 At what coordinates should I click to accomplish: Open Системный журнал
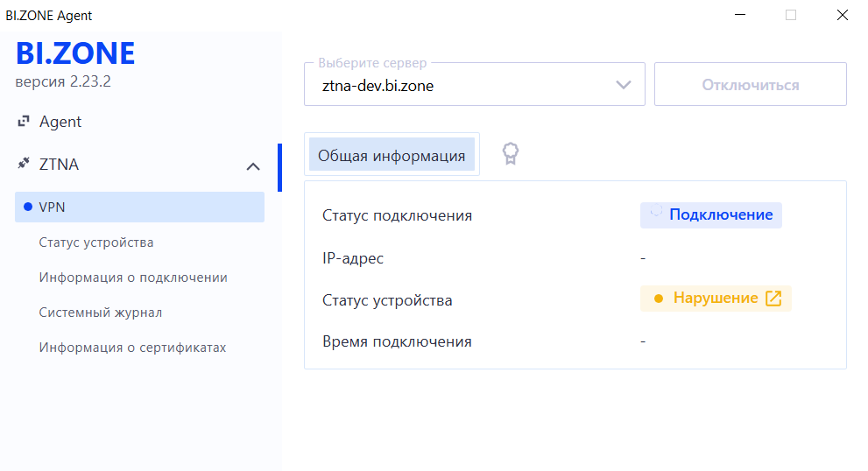100,313
